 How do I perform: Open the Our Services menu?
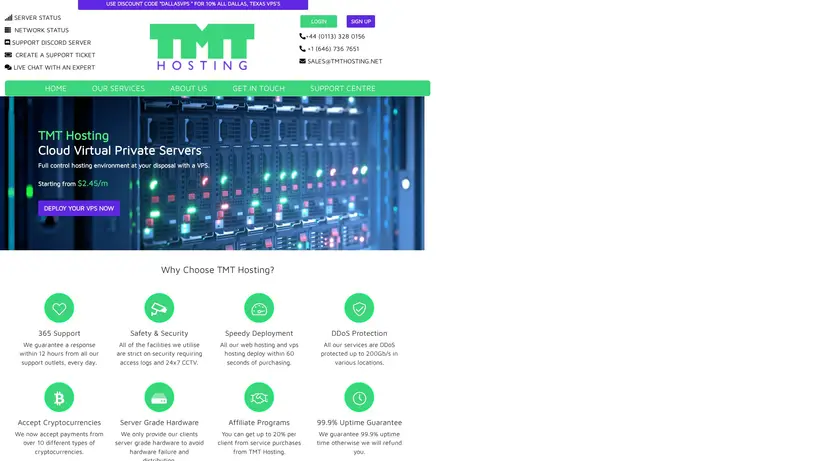click(x=118, y=88)
